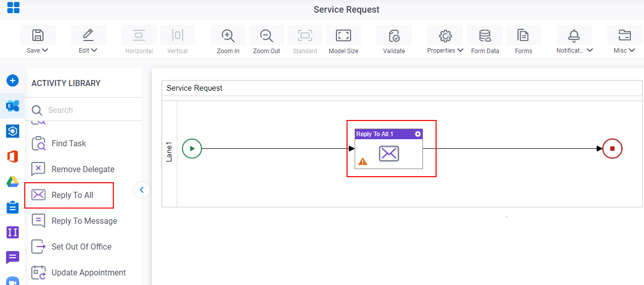Select the Model Size icon
Viewport: 644px width, 285px height.
tap(344, 35)
